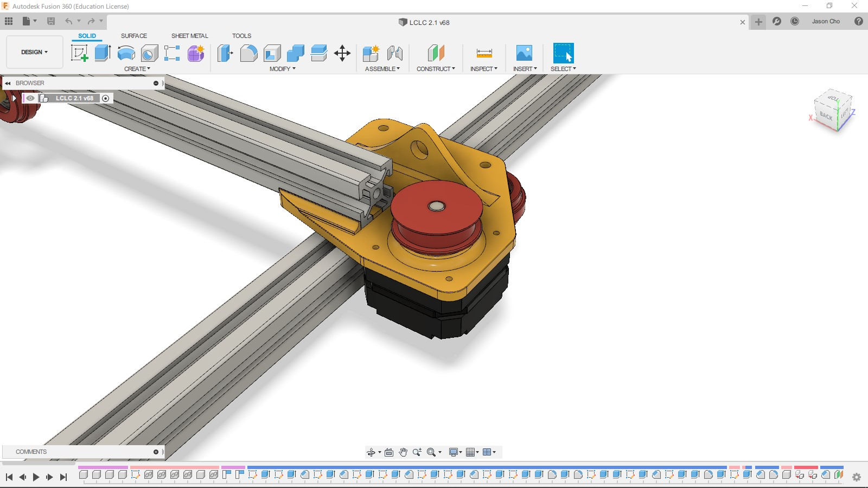Select the Shell tool
Screen dimensions: 868x488
272,53
